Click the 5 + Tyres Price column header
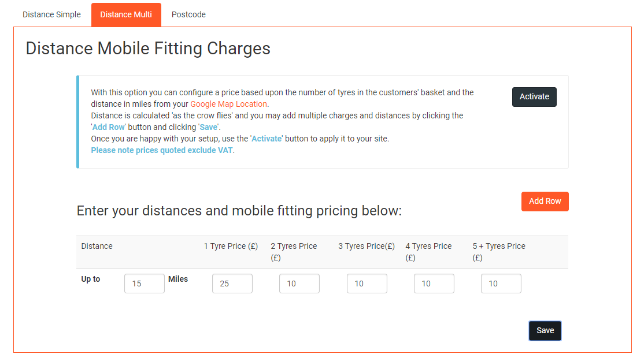The height and width of the screenshot is (358, 644). tap(498, 252)
